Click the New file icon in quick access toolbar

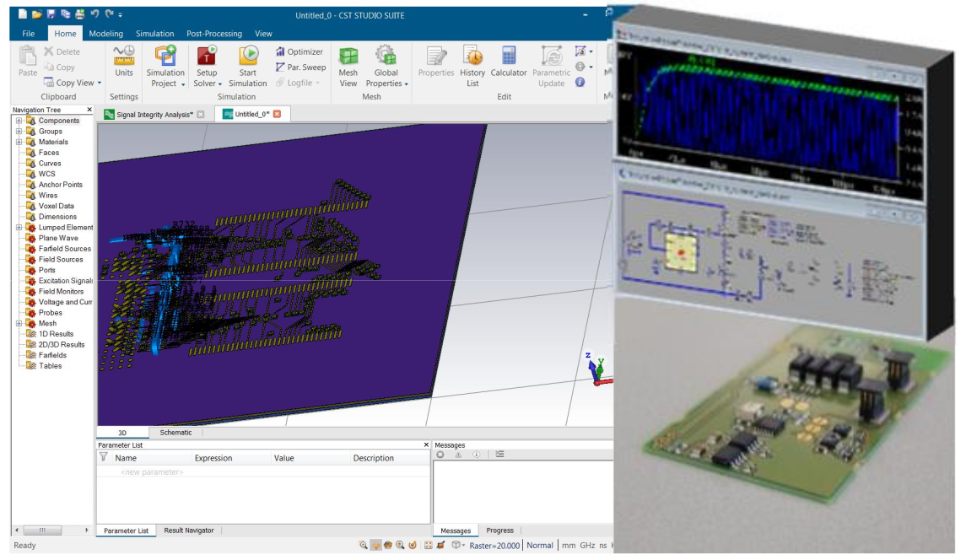click(23, 14)
